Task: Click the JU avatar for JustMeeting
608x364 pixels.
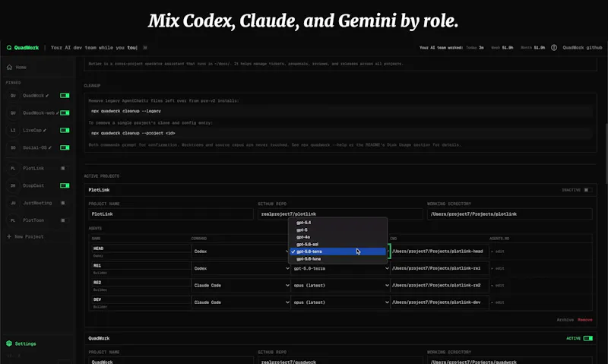Action: coord(13,203)
